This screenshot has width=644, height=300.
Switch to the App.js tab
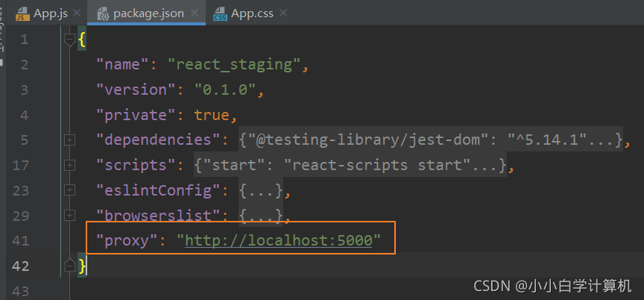51,13
